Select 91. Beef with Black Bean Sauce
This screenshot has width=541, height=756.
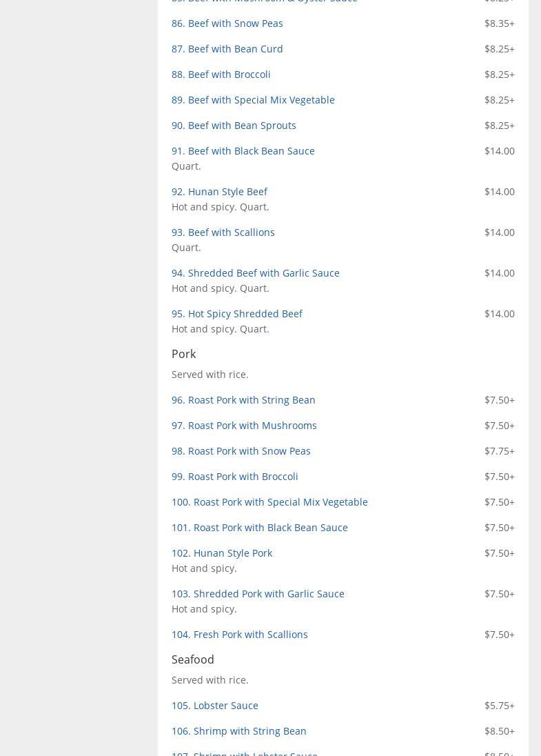pyautogui.click(x=243, y=151)
